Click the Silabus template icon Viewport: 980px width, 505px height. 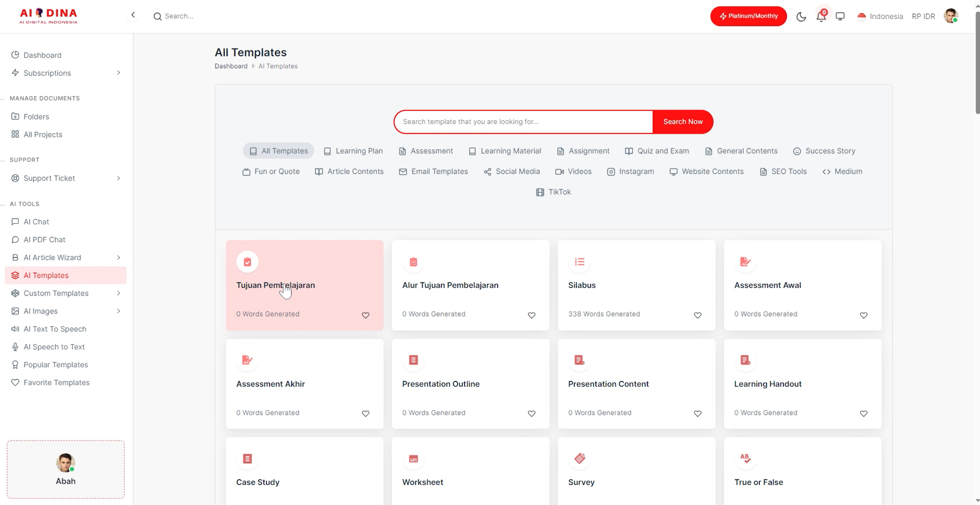[579, 262]
